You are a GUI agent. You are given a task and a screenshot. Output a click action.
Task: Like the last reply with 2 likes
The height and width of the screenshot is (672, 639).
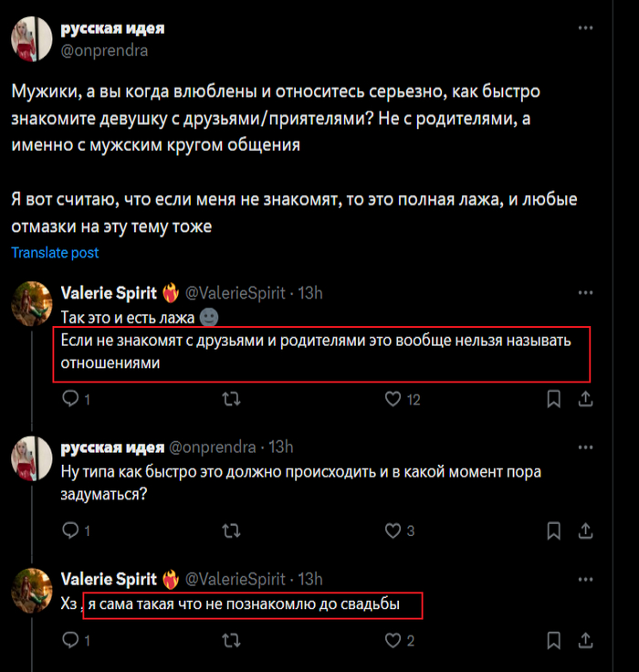click(x=393, y=641)
